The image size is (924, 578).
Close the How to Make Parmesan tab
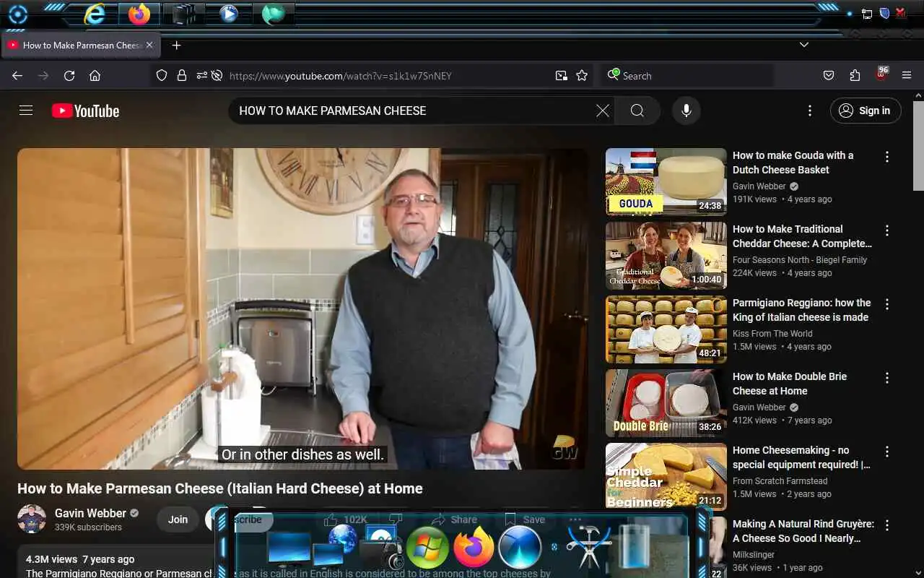click(x=149, y=45)
